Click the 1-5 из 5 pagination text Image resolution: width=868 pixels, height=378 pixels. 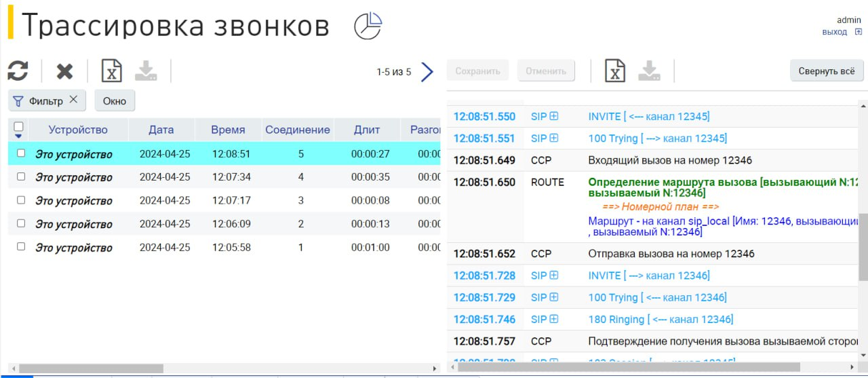393,71
